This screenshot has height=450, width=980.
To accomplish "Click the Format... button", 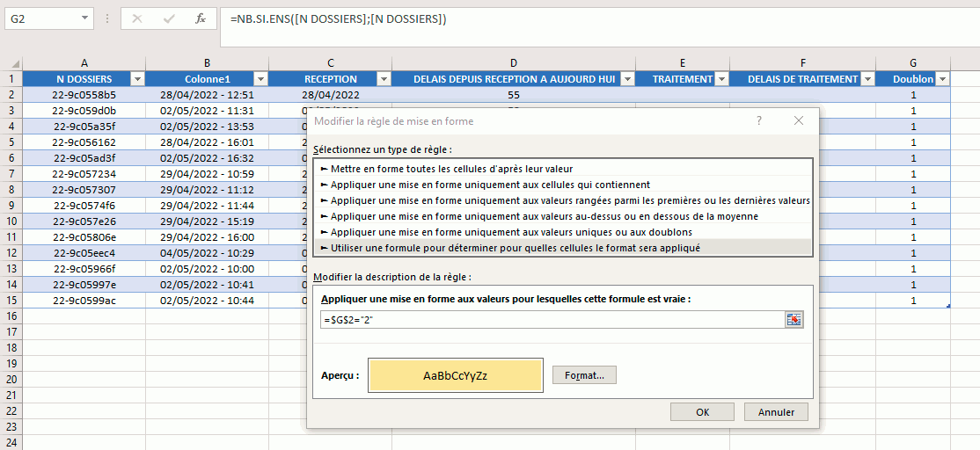I will tap(584, 375).
